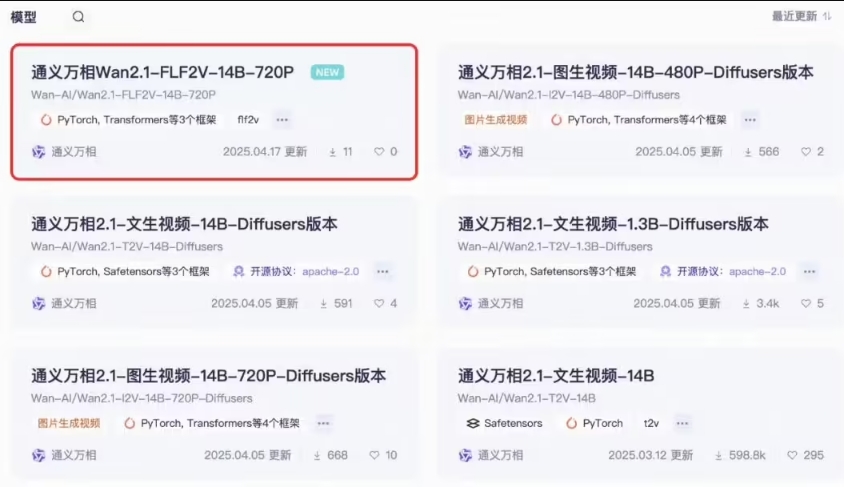Click 通义万相 logo icon in FLF2V card
Screen dimensions: 844x487
38,152
